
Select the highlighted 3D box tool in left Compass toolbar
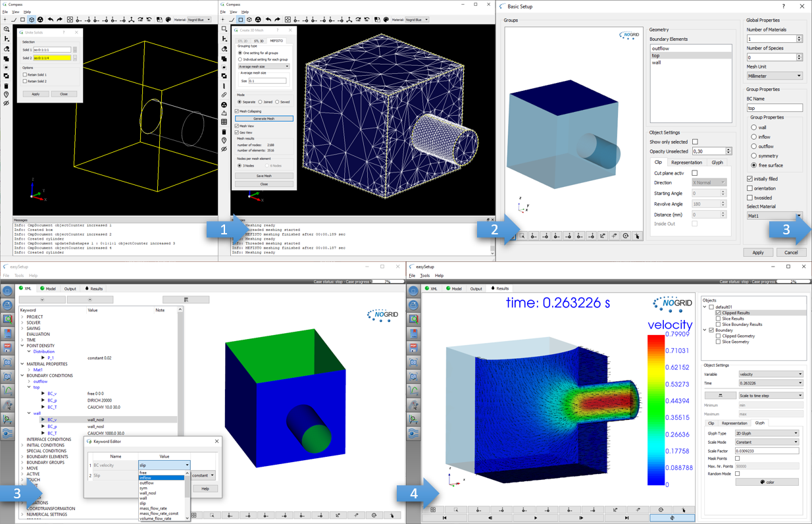point(31,20)
